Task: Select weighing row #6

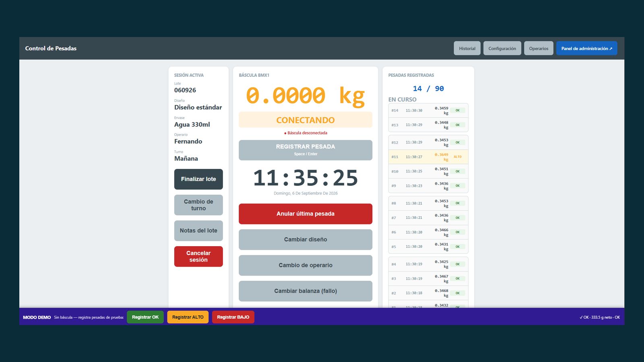Action: click(428, 232)
